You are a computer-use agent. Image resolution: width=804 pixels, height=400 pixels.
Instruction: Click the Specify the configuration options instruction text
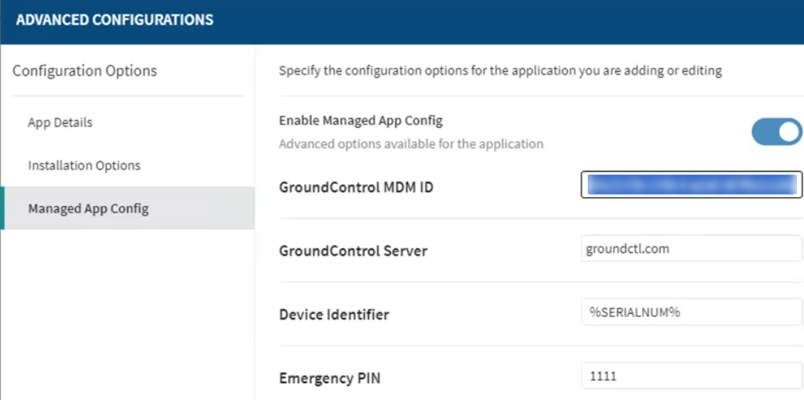[x=500, y=71]
